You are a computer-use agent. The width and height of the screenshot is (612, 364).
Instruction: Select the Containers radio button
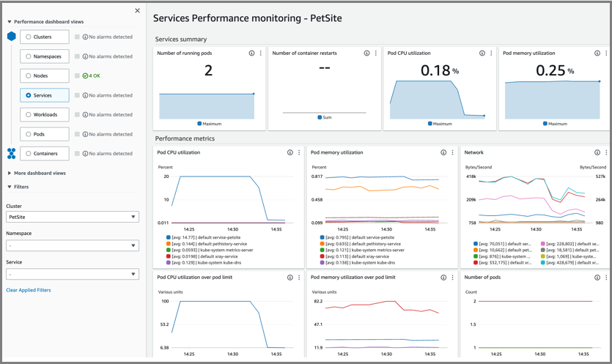click(28, 153)
